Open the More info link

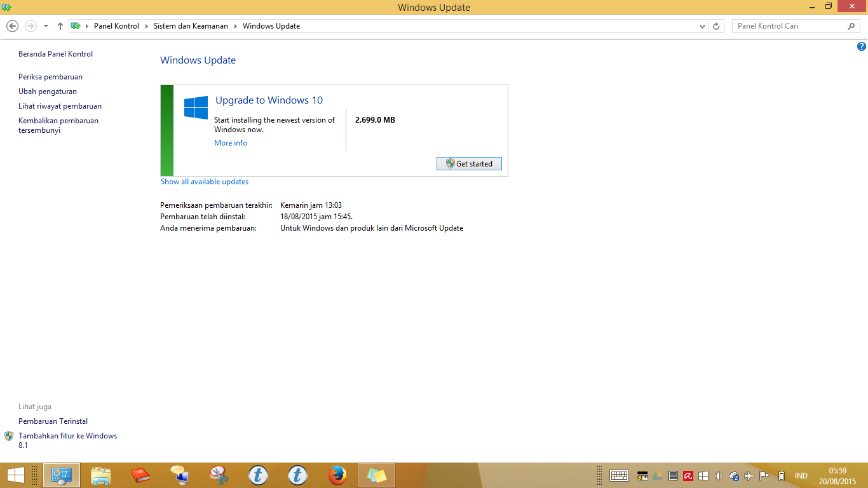[x=231, y=143]
